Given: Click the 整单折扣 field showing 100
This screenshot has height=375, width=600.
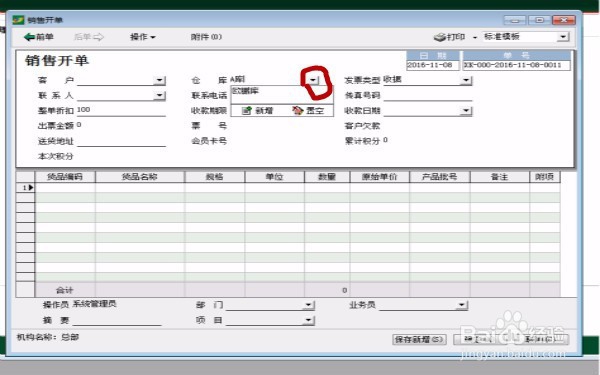Looking at the screenshot, I should coord(121,111).
